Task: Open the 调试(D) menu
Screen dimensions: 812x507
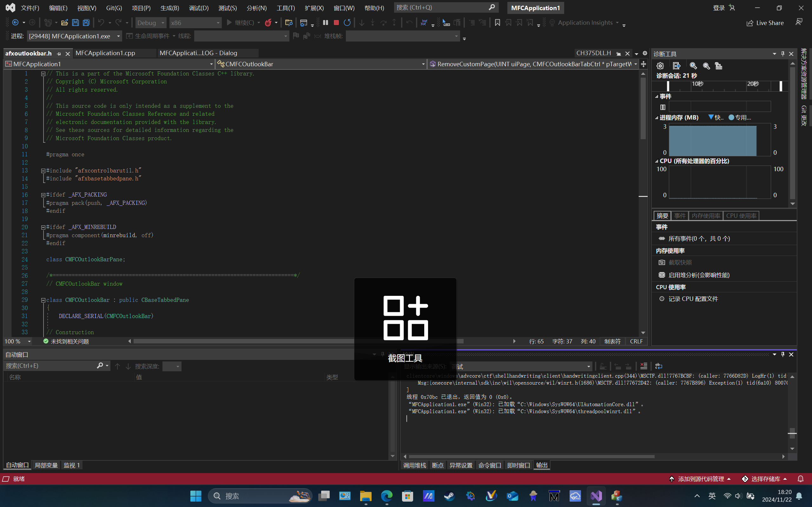Action: 199,8
